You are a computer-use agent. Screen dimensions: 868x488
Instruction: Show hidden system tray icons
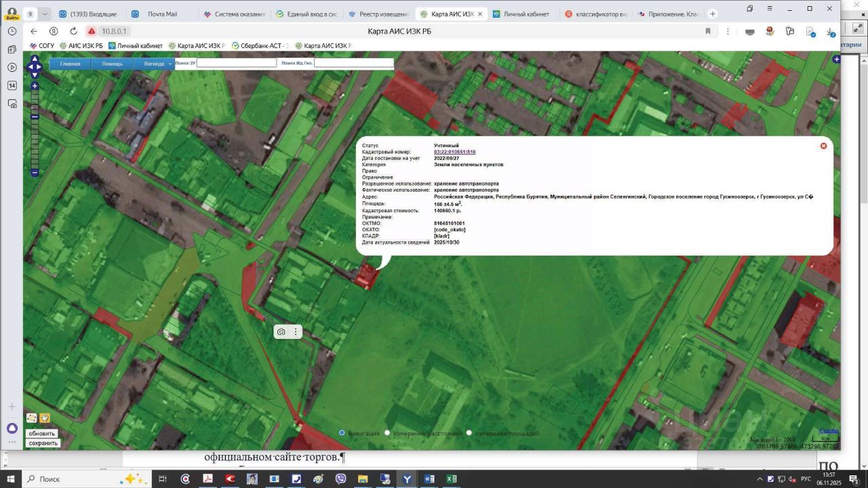tap(759, 479)
